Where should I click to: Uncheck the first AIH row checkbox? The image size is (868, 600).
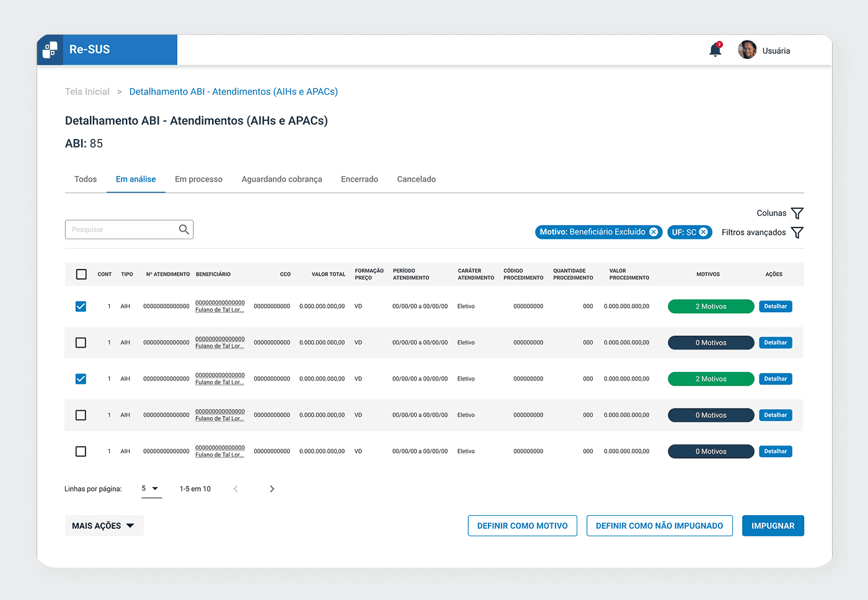coord(81,306)
